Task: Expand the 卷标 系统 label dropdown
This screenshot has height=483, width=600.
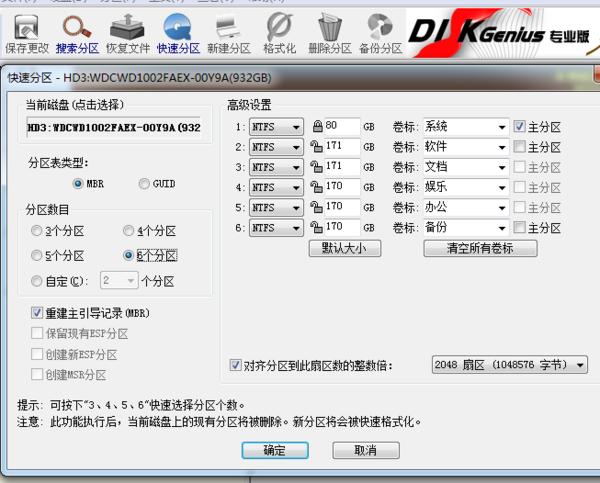Action: pos(501,127)
